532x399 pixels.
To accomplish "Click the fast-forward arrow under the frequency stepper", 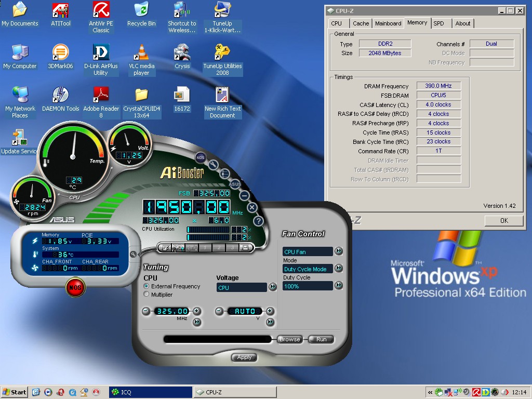I will (197, 322).
